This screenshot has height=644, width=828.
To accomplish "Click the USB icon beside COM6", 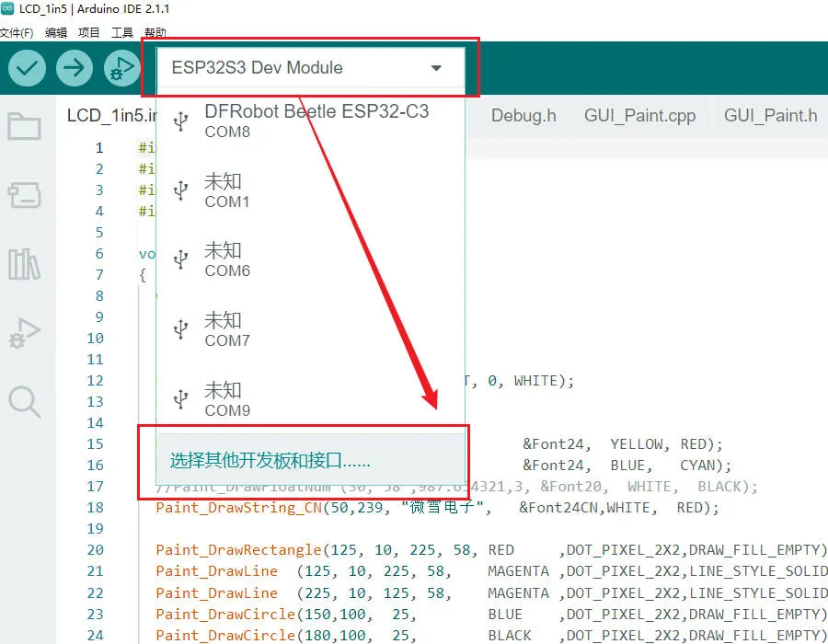I will tap(181, 259).
